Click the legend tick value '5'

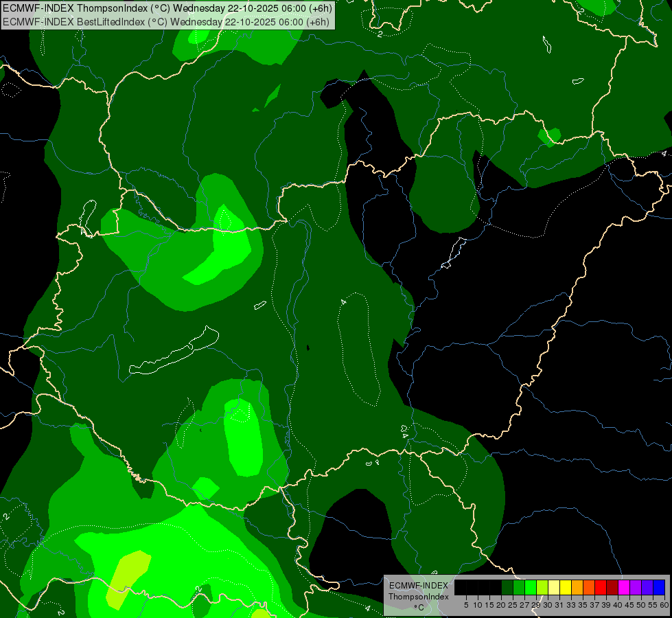click(x=466, y=605)
